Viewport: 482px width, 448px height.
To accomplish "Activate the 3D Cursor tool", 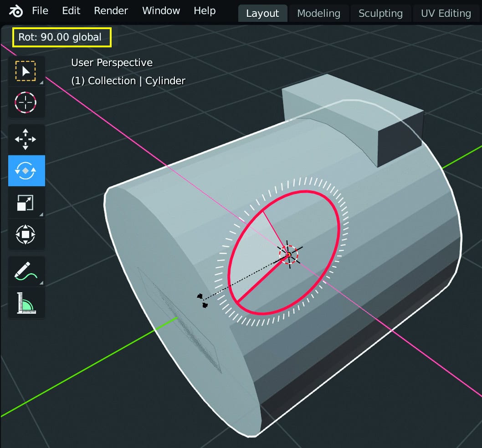I will [26, 102].
